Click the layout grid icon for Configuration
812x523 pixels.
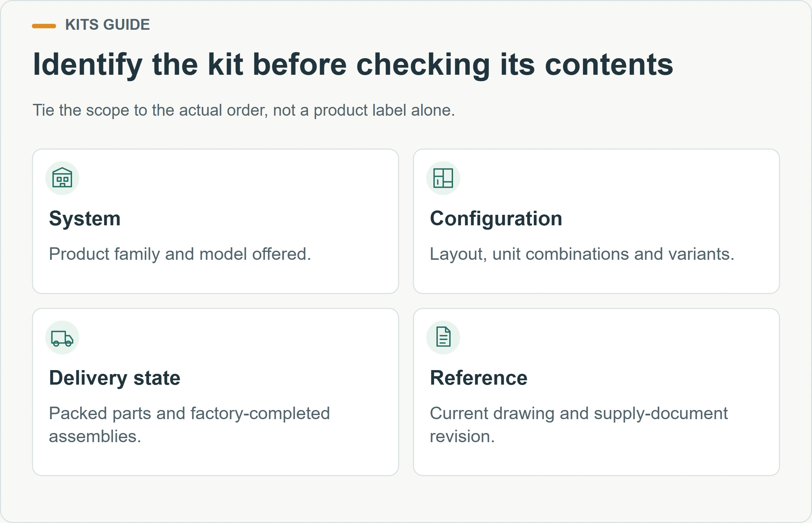click(x=443, y=178)
